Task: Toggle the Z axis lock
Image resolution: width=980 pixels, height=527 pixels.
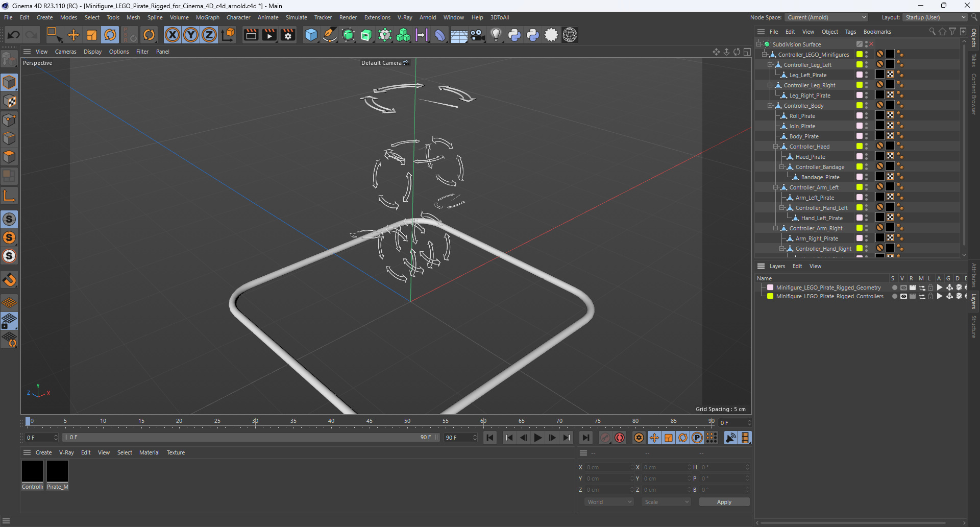Action: click(209, 35)
